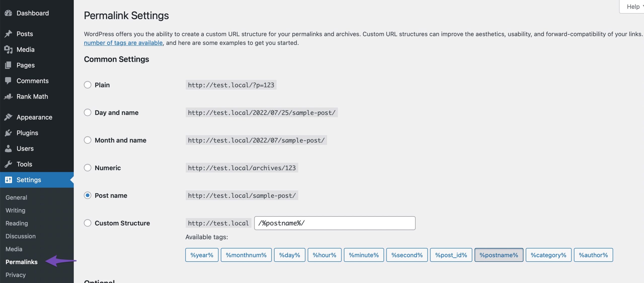Screen dimensions: 644x283
Task: Select the Custom Structure radio button
Action: coord(88,223)
